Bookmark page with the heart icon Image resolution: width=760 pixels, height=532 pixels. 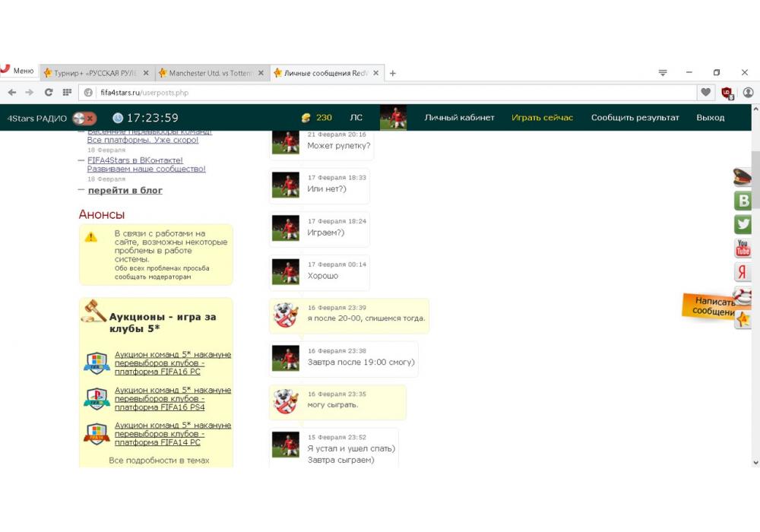[706, 92]
